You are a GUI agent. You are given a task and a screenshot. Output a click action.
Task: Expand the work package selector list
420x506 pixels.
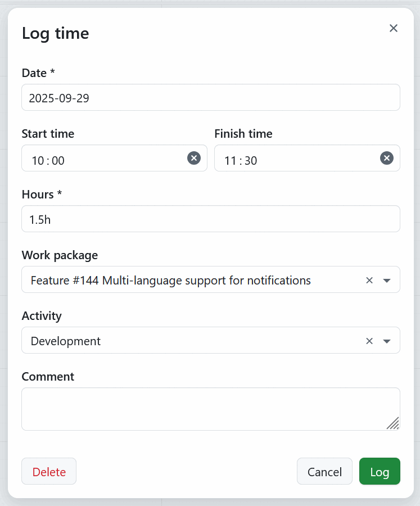387,279
